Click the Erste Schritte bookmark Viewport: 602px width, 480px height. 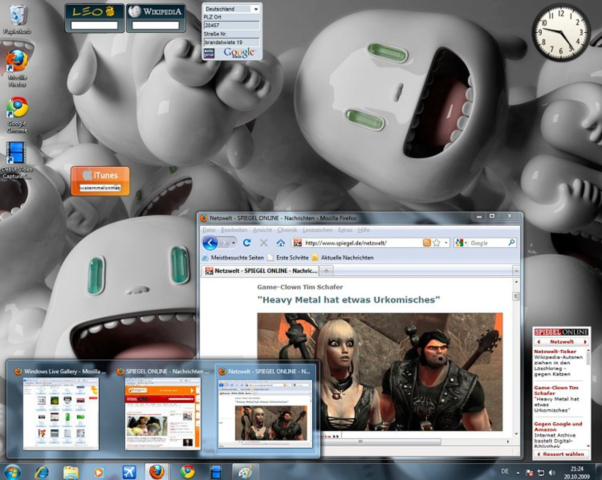(x=288, y=257)
